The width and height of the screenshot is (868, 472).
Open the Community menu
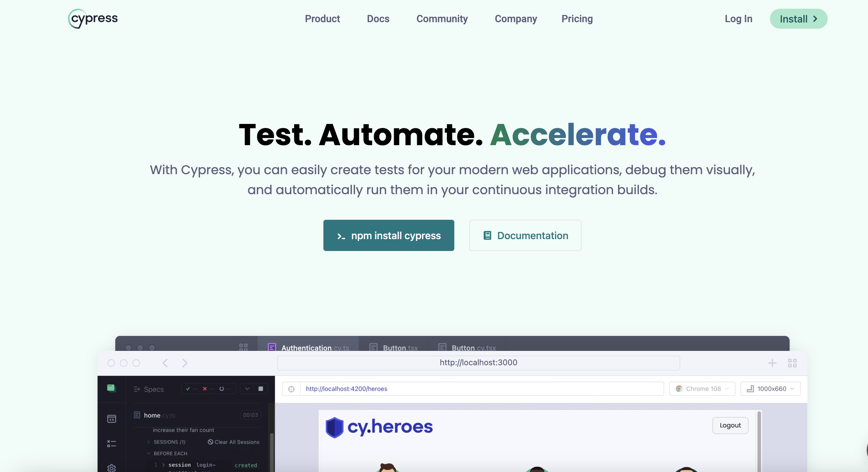click(x=442, y=19)
